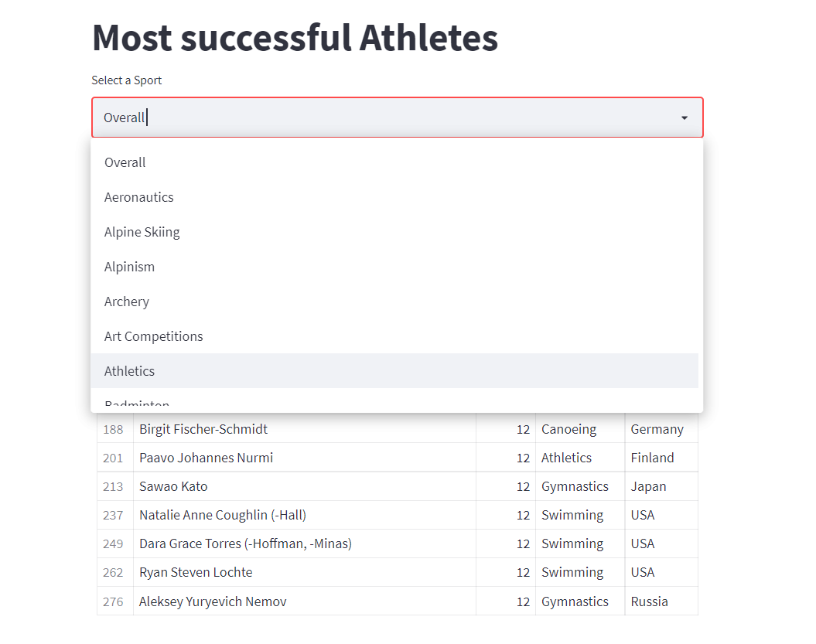816x644 pixels.
Task: Select Alpine Skiing from the sport list
Action: coord(142,232)
